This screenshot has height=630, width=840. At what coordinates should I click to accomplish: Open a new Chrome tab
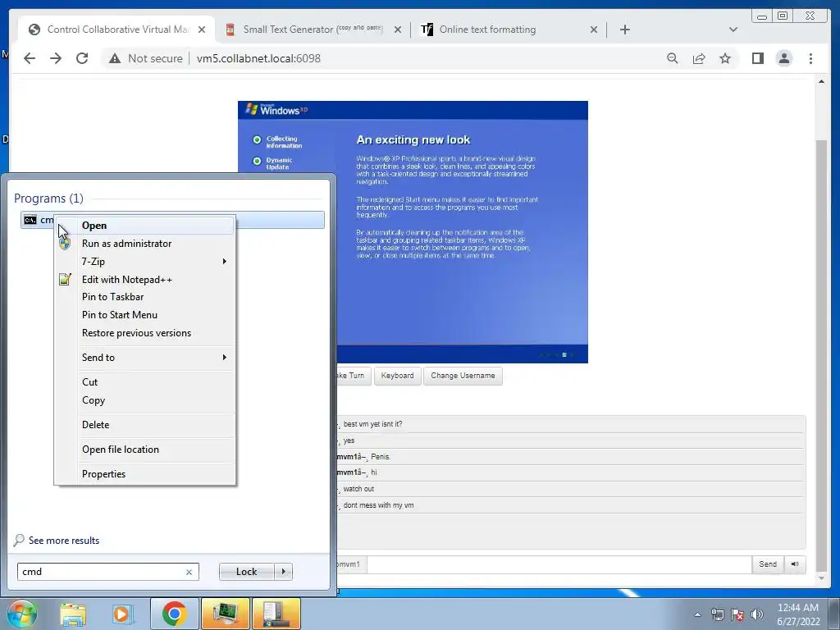tap(624, 30)
